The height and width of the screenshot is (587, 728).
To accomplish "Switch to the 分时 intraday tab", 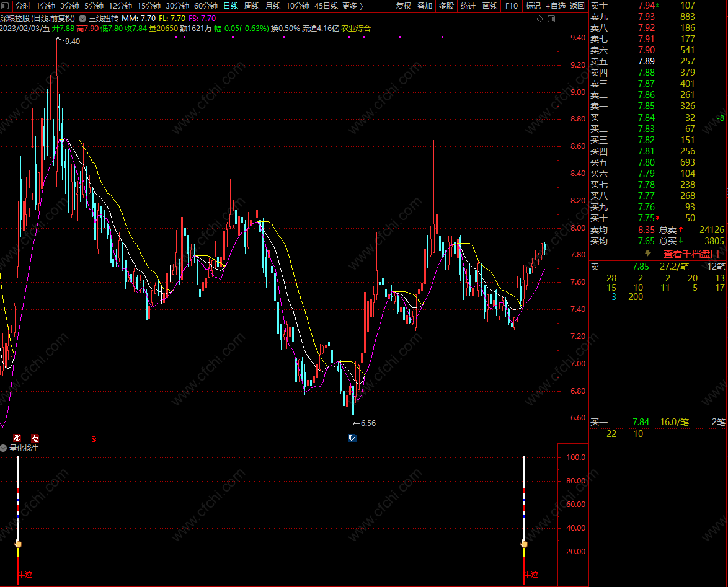I will [23, 6].
